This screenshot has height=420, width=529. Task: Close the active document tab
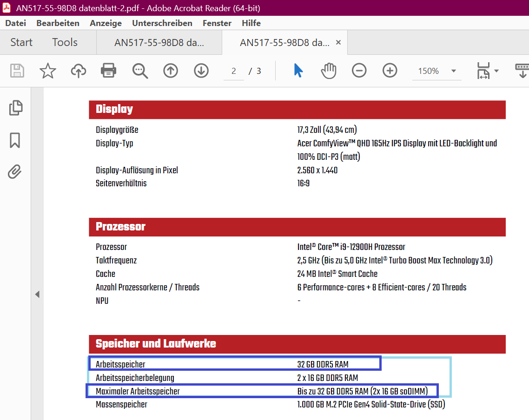pyautogui.click(x=338, y=42)
